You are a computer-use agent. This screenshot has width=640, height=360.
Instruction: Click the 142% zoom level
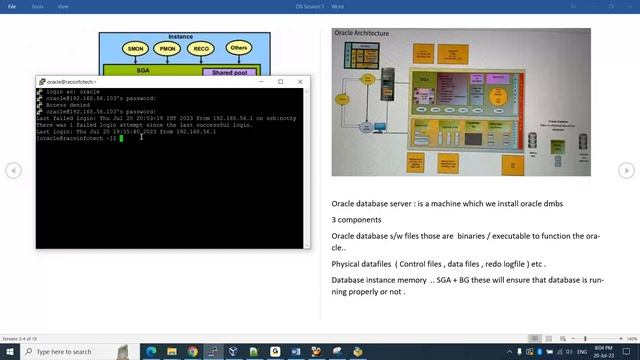(631, 339)
